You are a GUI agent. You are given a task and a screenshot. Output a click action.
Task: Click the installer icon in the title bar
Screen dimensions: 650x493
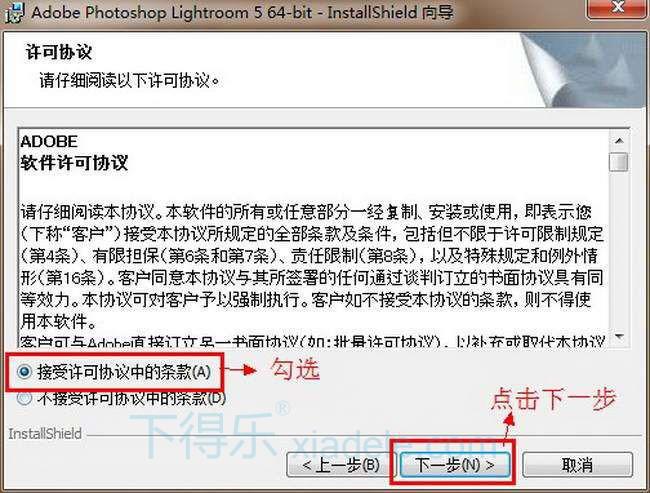15,12
